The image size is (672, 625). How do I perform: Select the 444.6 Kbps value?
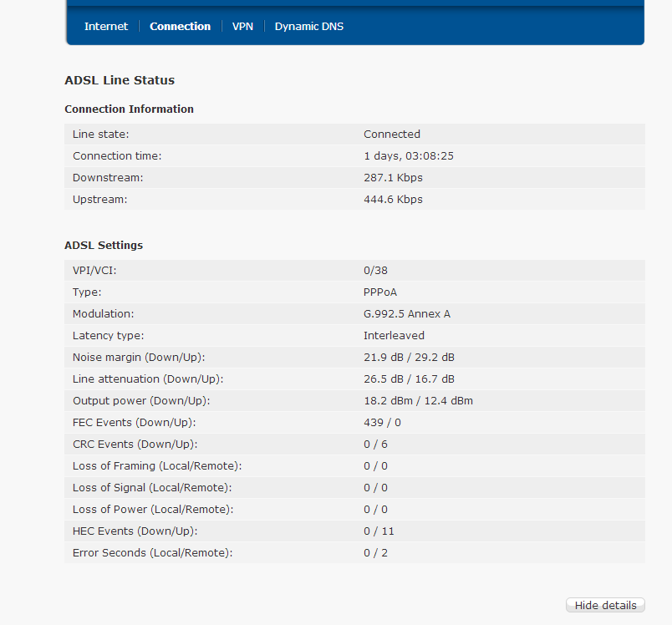(x=393, y=200)
